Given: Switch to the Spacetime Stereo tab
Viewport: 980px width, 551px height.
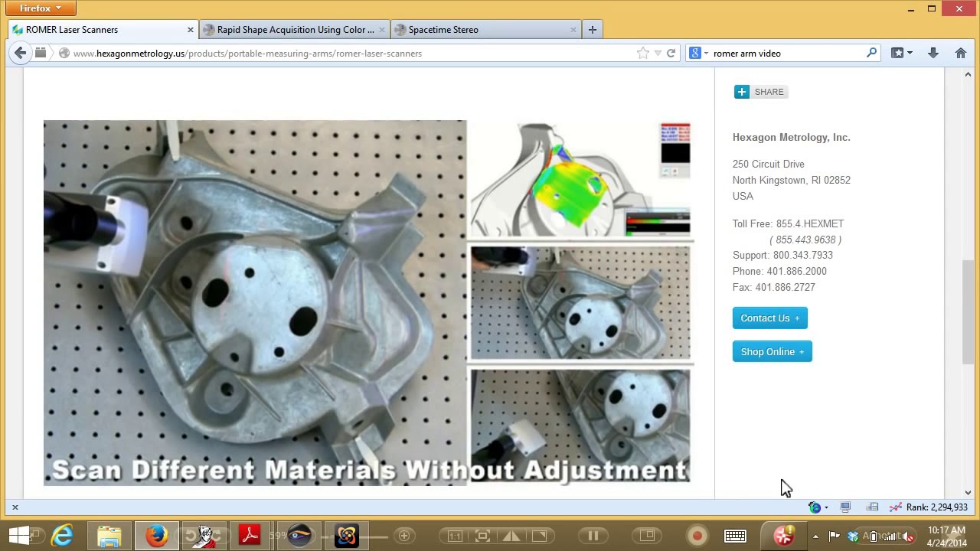Looking at the screenshot, I should pyautogui.click(x=485, y=30).
